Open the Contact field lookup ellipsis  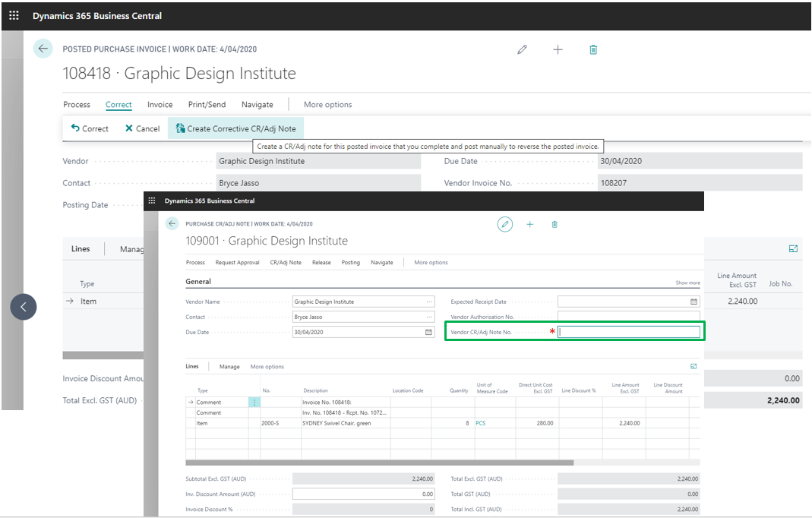[x=429, y=317]
